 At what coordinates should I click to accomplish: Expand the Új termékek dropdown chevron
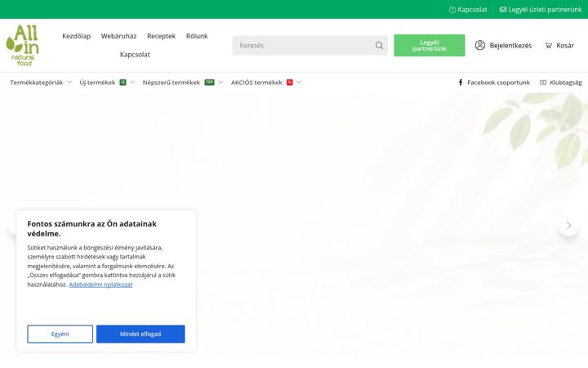point(132,83)
